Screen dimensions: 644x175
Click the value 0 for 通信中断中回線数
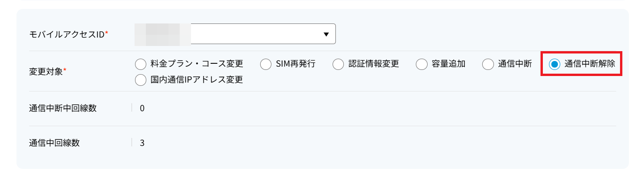click(142, 108)
